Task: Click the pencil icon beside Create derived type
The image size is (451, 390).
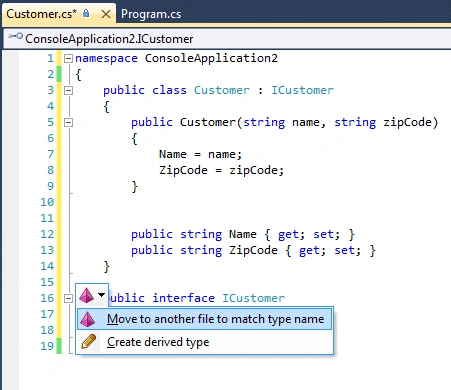Action: [x=88, y=342]
